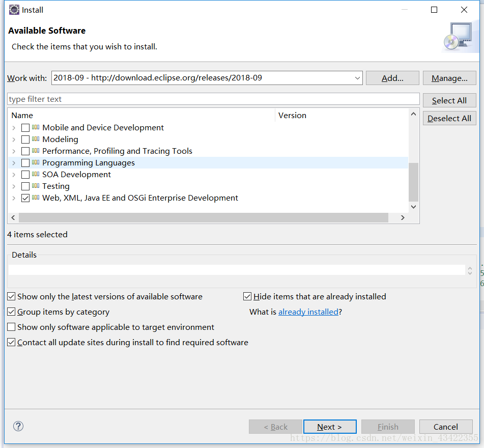This screenshot has width=484, height=448.
Task: Click the category icon beside SOA Development
Action: (36, 174)
